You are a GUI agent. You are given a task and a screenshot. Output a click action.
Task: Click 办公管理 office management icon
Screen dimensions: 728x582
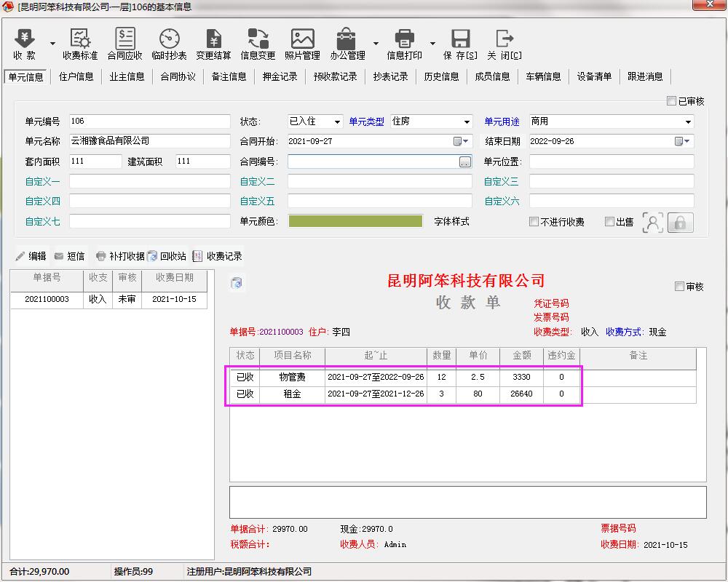(x=347, y=44)
